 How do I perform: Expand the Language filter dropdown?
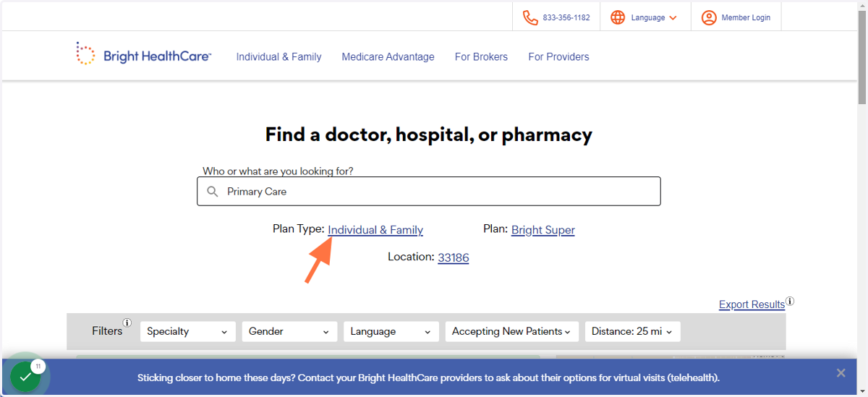point(391,331)
